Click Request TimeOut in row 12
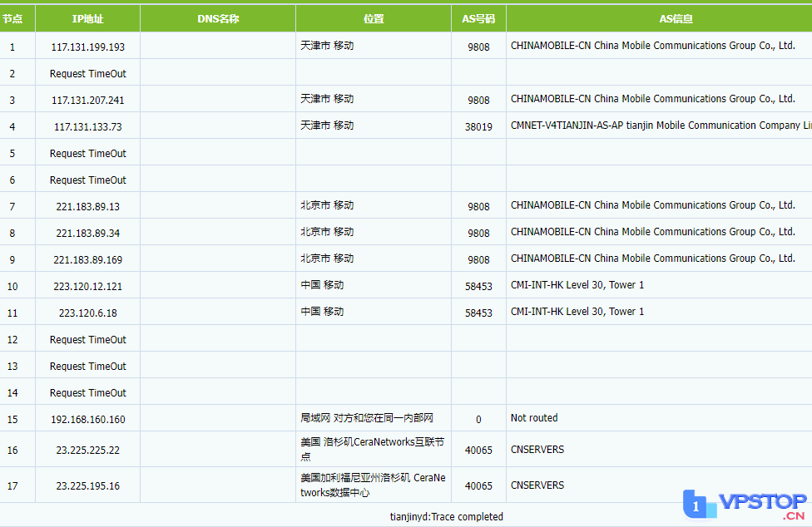The width and height of the screenshot is (812, 527). (x=88, y=340)
